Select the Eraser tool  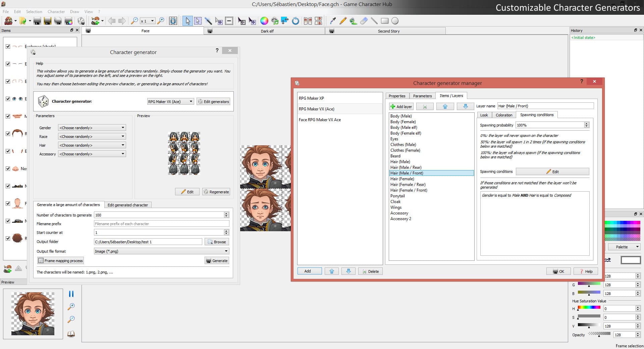coord(364,21)
